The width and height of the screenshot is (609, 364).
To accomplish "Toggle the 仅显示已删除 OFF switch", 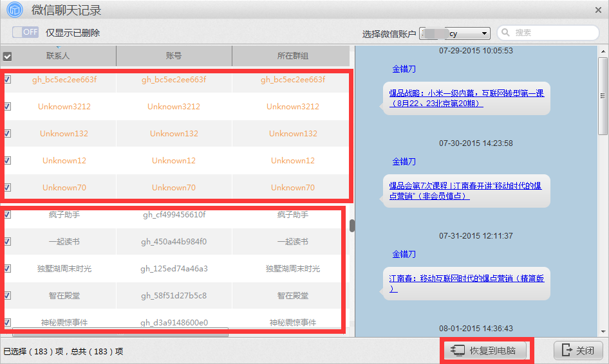I will pyautogui.click(x=25, y=32).
